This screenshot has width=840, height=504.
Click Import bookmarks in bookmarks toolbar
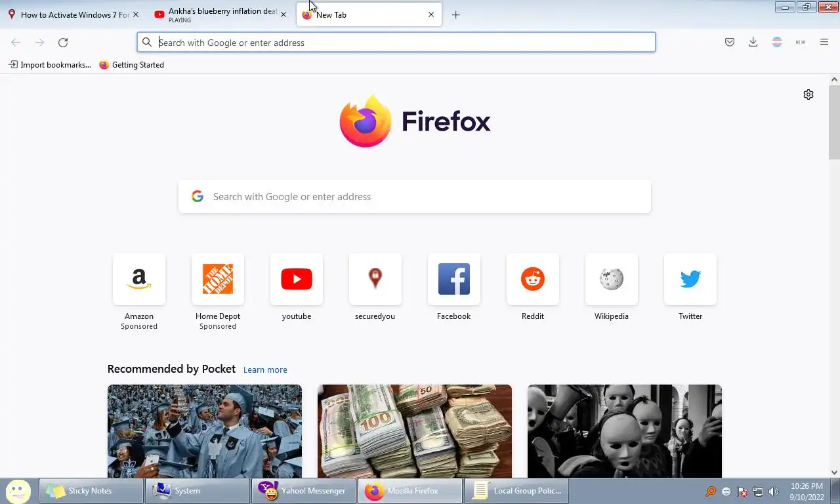pyautogui.click(x=49, y=65)
